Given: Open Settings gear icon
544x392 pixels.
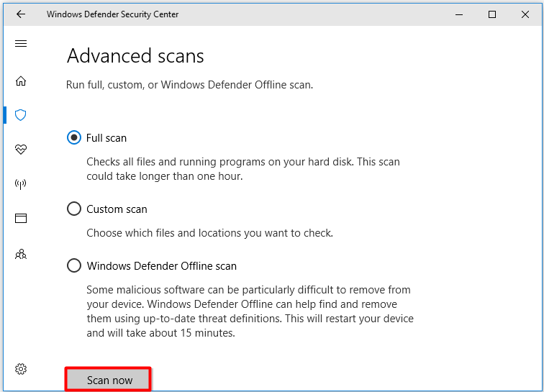Looking at the screenshot, I should point(21,369).
